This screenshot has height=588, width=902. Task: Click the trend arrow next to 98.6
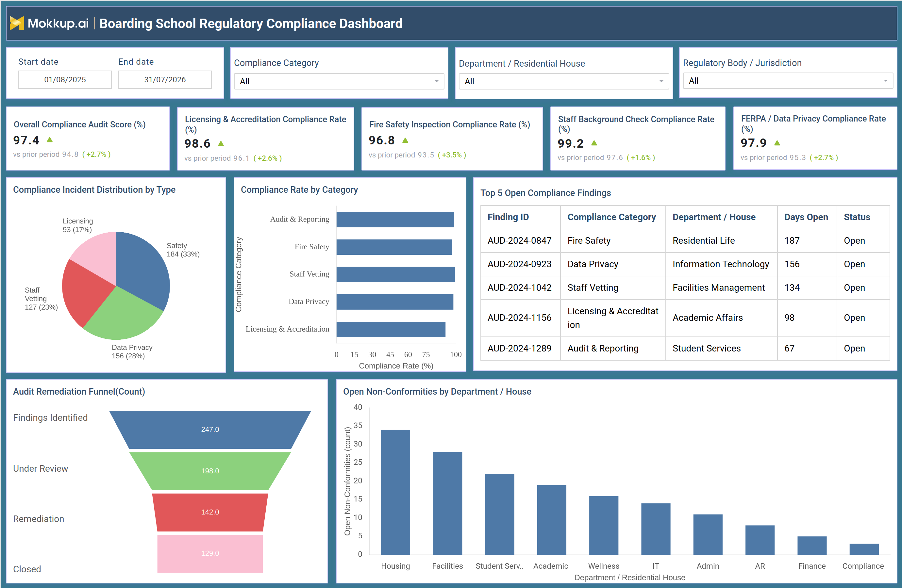(221, 144)
